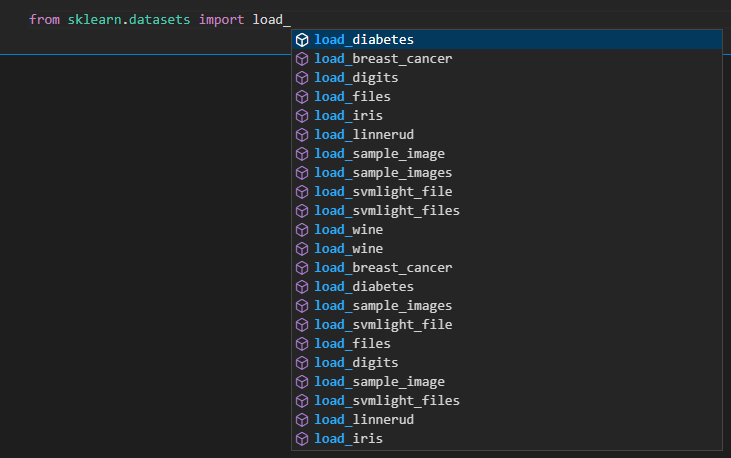Click cube icon of load_iris under load_files
Screen dimensions: 731x458
pos(302,116)
